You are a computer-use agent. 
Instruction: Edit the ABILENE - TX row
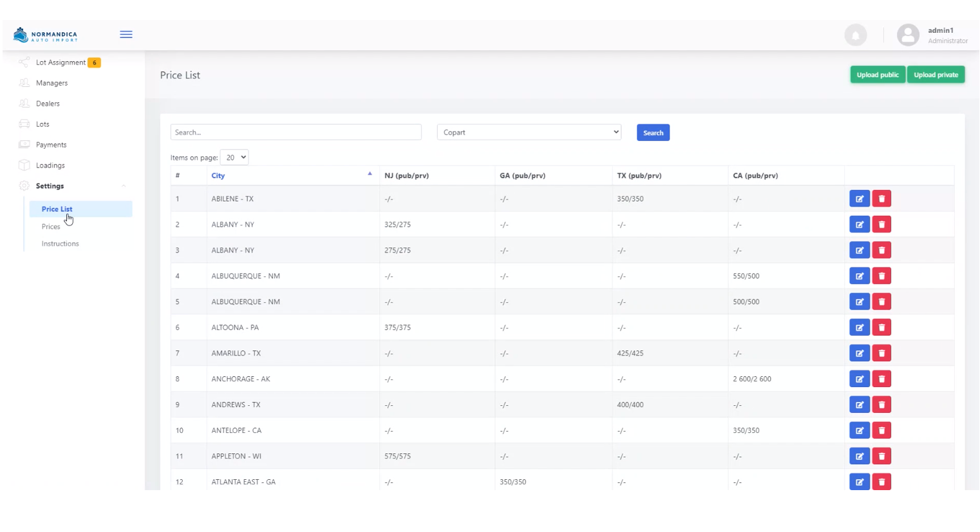click(860, 199)
